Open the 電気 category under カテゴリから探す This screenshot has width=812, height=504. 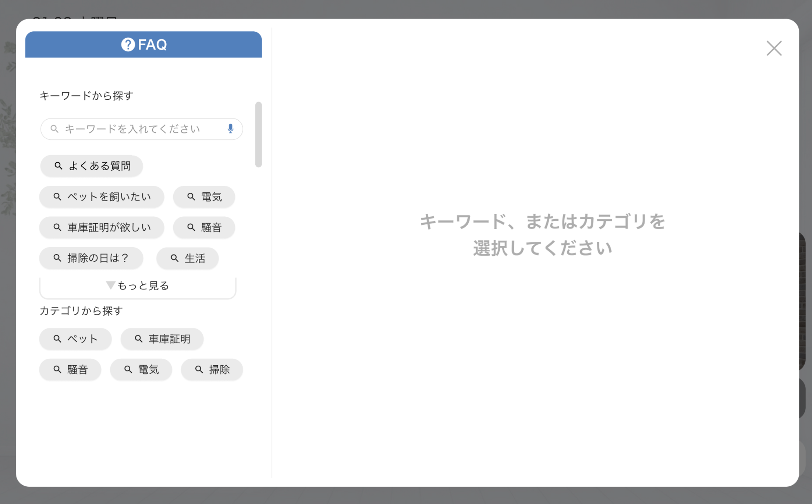pos(141,369)
